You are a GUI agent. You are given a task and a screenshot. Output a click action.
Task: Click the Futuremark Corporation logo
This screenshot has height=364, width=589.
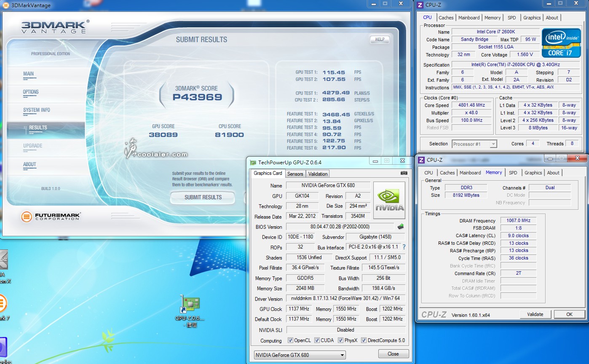click(x=51, y=217)
